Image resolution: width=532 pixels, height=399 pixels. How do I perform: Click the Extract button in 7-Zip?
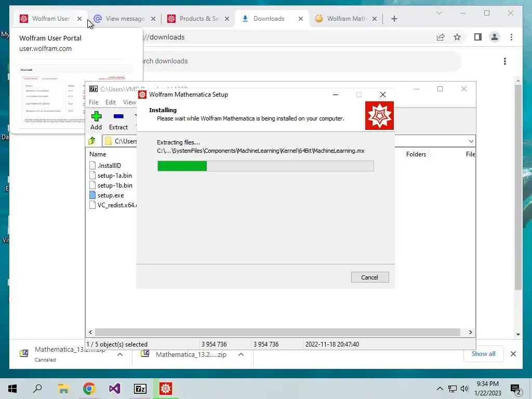pos(118,121)
